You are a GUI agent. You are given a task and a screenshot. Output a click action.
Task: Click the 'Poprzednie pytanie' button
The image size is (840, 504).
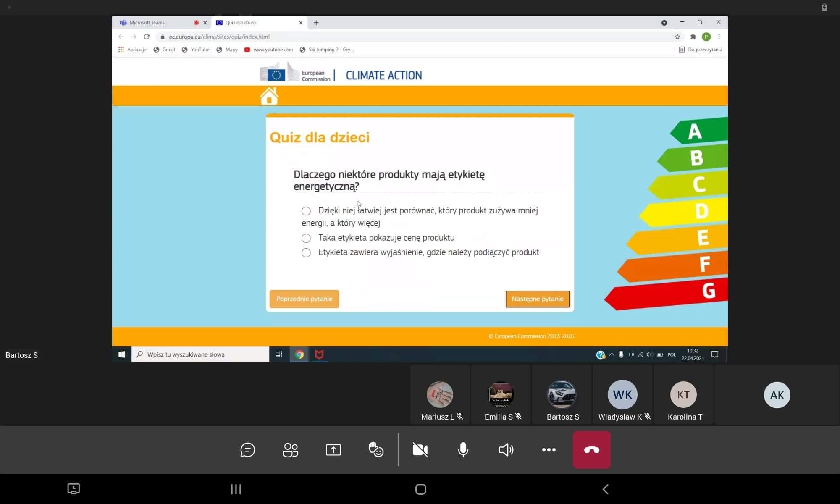point(304,299)
